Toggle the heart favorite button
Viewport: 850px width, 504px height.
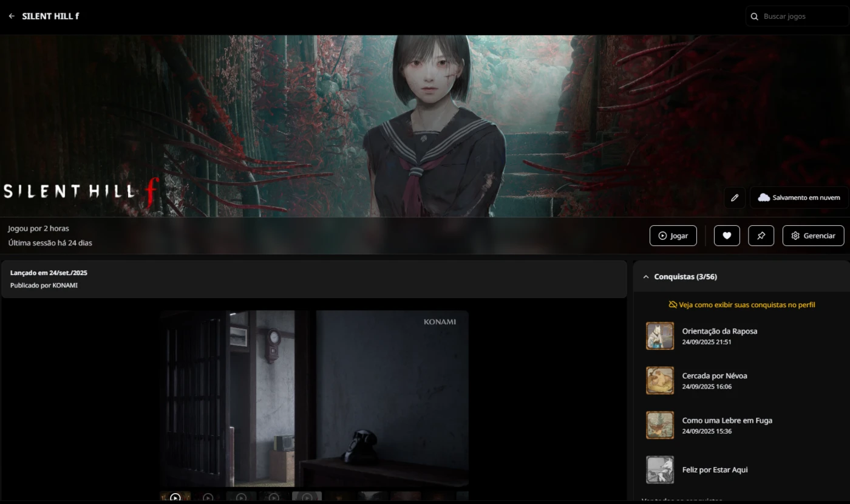(727, 236)
